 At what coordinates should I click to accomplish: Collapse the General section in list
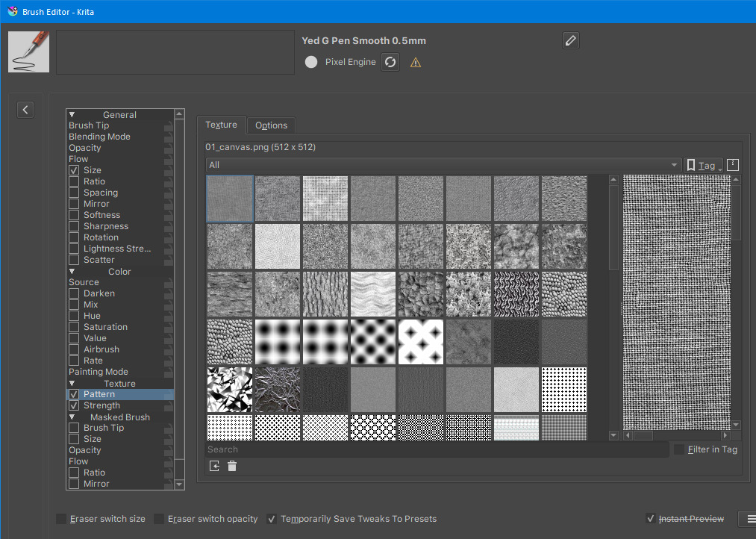72,115
